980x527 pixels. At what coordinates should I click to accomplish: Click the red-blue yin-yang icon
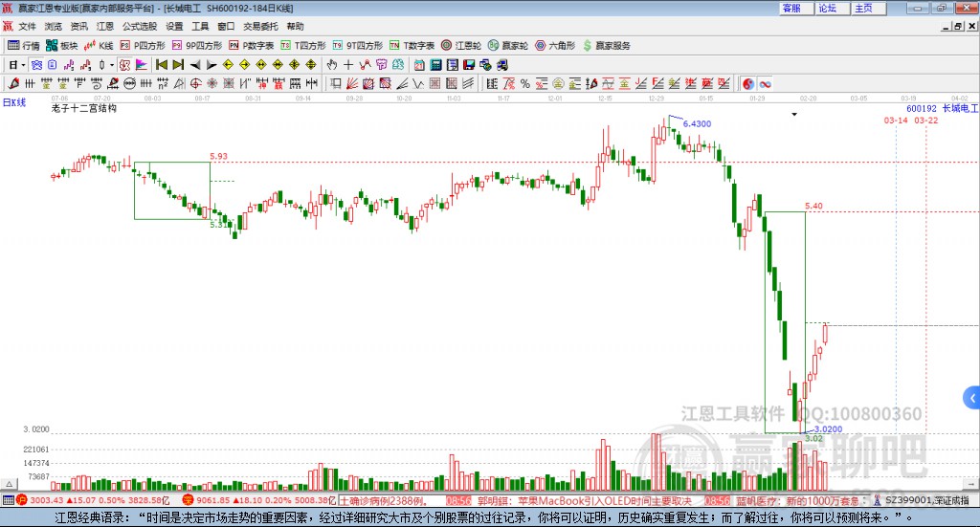click(x=748, y=83)
